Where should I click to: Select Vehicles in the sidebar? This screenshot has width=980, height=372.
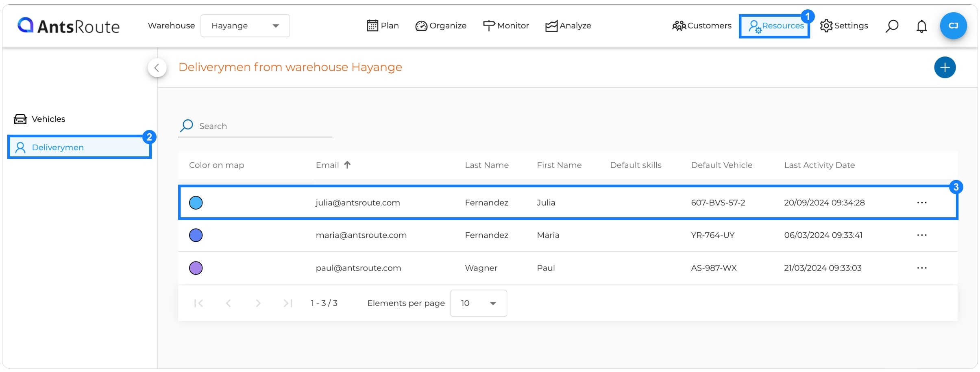(39, 119)
